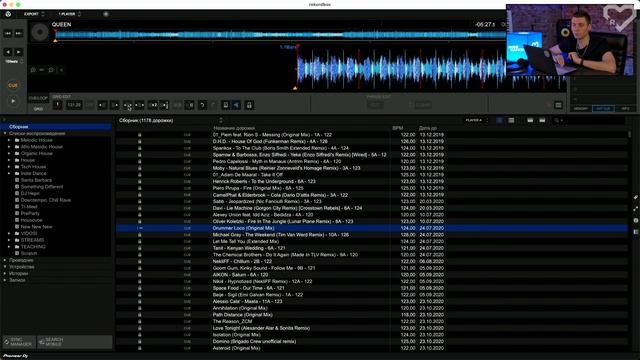The width and height of the screenshot is (640, 360).
Task: Shift the beat grid right
Action: click(x=115, y=105)
